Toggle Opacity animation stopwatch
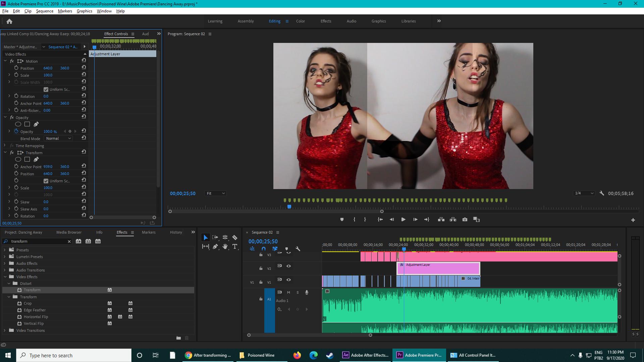Image resolution: width=644 pixels, height=362 pixels. pyautogui.click(x=16, y=131)
